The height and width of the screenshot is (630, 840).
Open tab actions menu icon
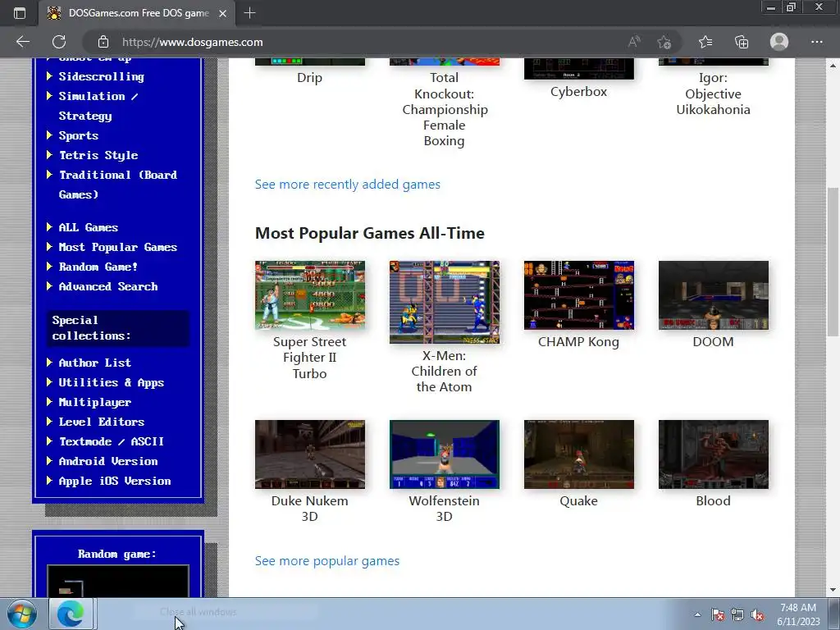click(20, 13)
